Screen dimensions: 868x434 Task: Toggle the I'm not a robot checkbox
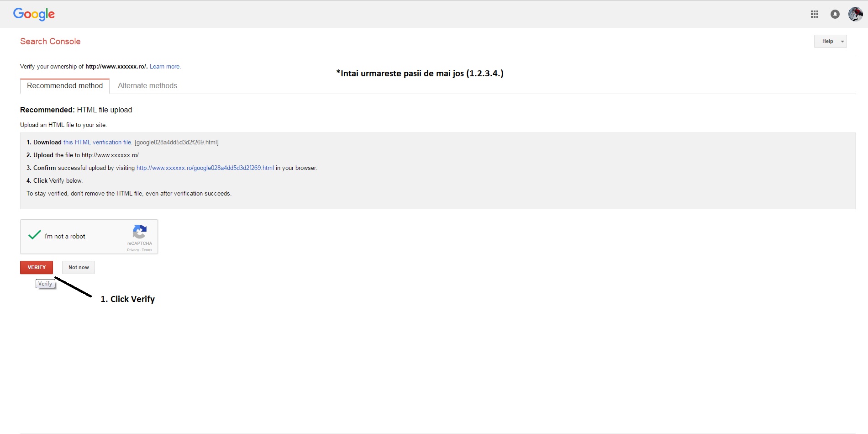pos(35,236)
